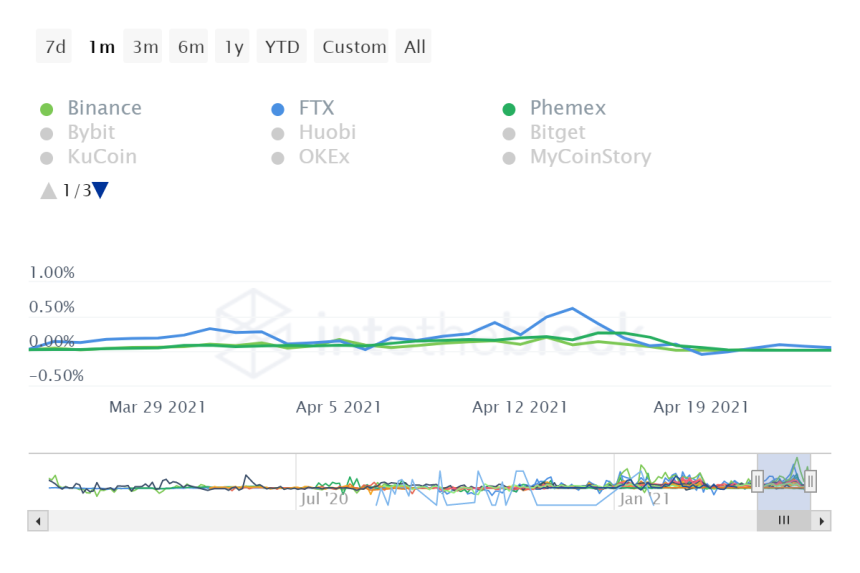Click the left navigator range handle

757,481
